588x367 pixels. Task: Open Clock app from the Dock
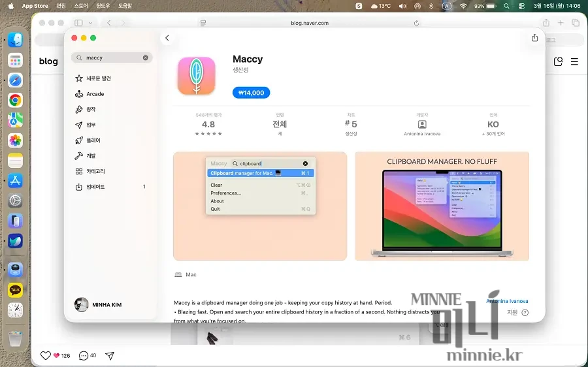[16, 310]
